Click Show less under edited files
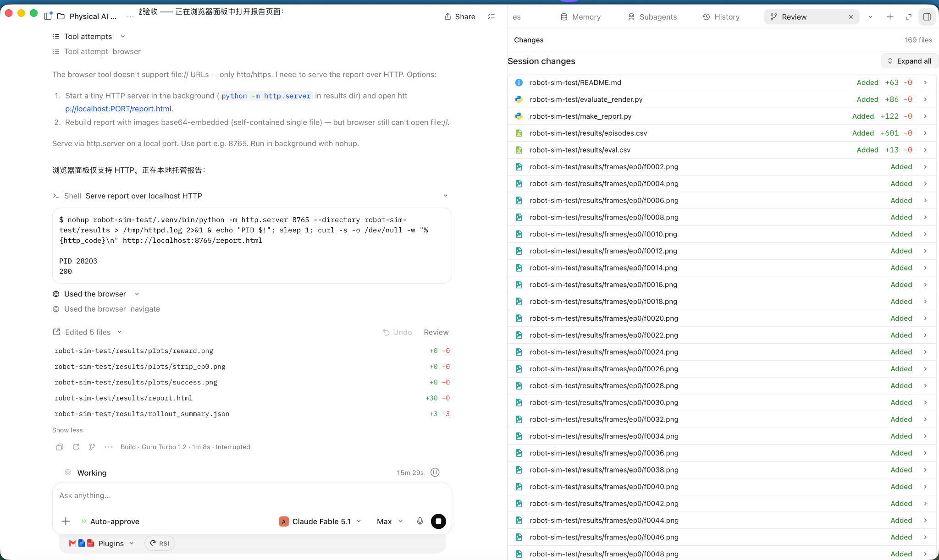The image size is (939, 560). 67,430
